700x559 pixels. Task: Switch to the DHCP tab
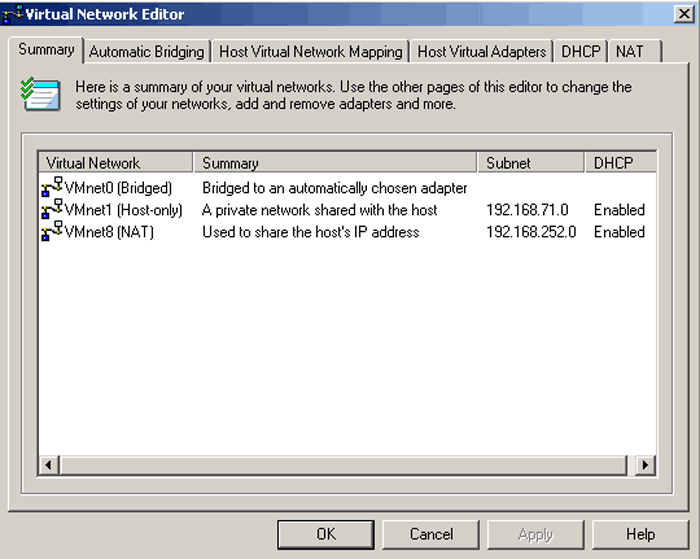point(581,52)
